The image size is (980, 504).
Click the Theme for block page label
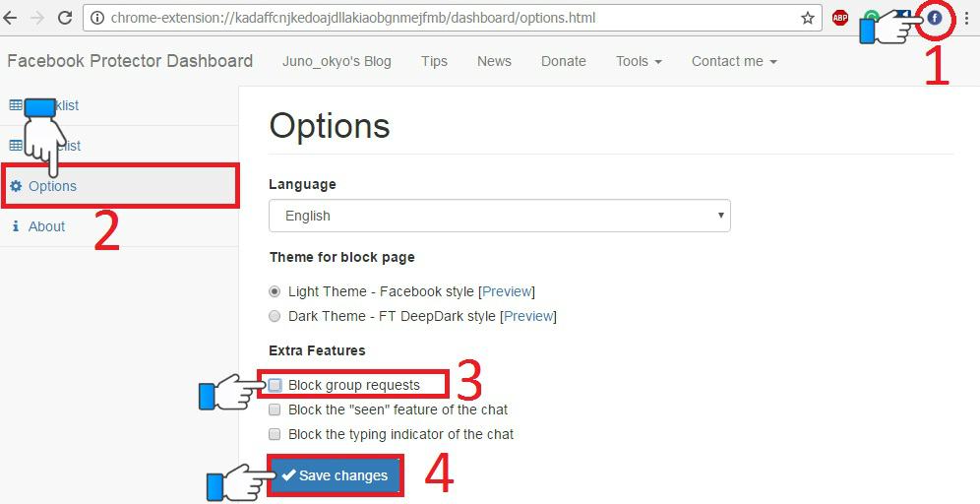click(x=341, y=257)
